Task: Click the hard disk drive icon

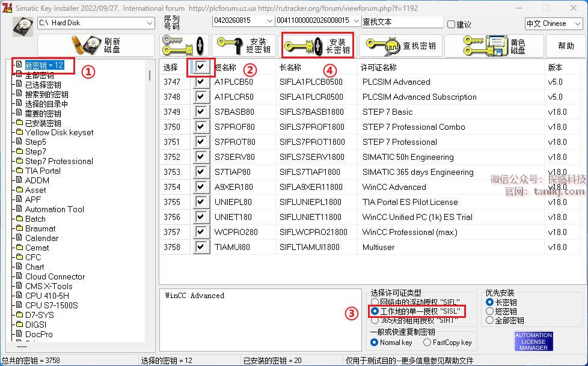Action: [x=22, y=26]
